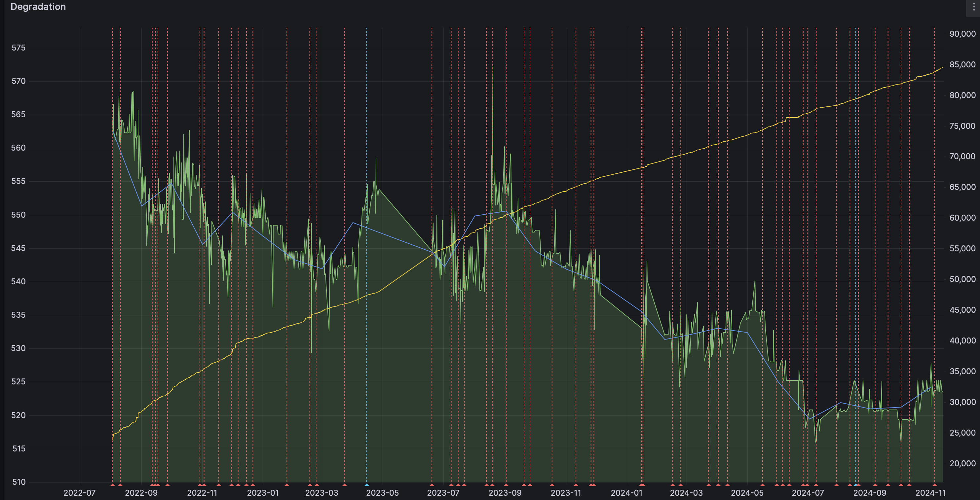Click the 520 left axis value

pos(18,415)
